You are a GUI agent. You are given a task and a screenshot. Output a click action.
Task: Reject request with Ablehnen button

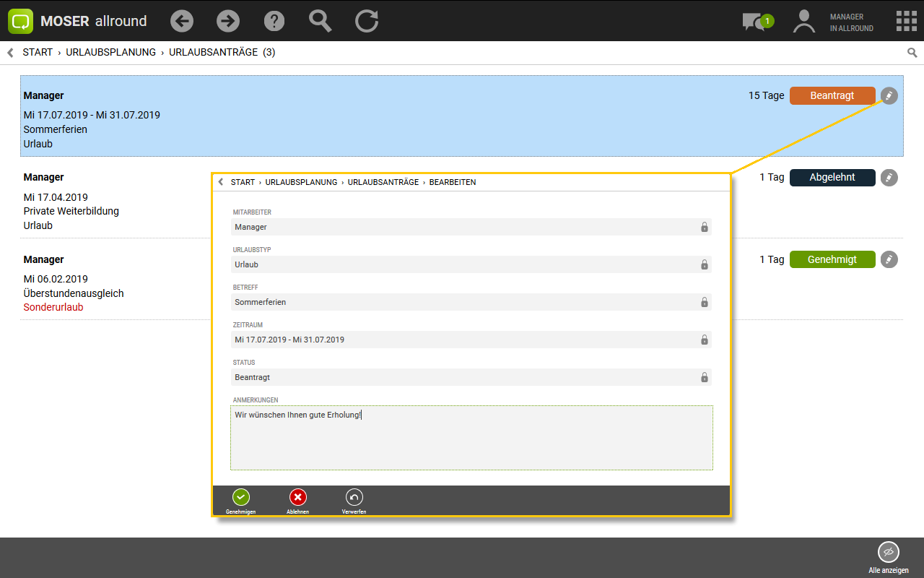pos(297,498)
